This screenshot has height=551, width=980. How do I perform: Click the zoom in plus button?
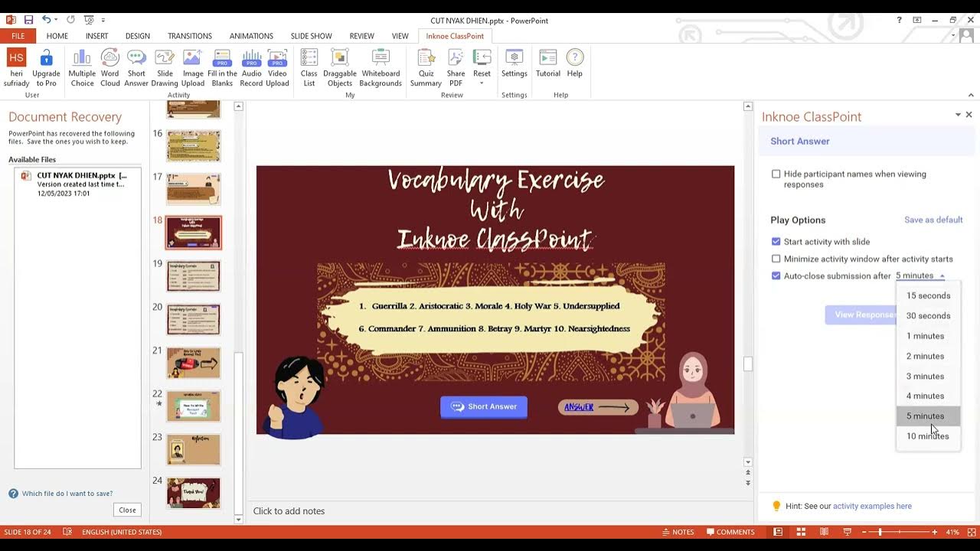tap(934, 532)
